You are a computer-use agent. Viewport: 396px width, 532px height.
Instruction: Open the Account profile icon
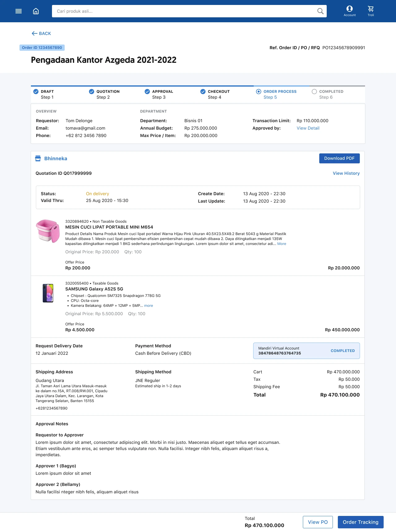tap(350, 9)
